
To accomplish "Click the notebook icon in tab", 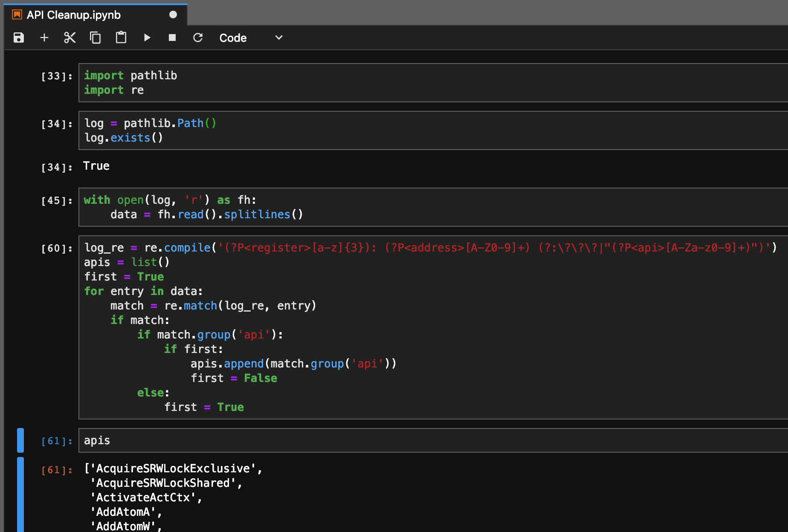I will point(17,15).
